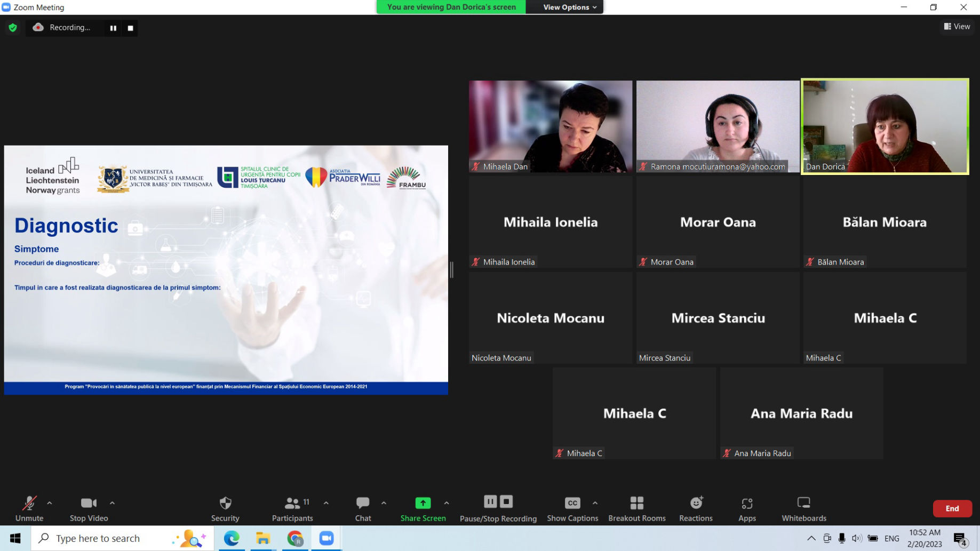The image size is (980, 551).
Task: Unmute the microphone
Action: click(29, 508)
